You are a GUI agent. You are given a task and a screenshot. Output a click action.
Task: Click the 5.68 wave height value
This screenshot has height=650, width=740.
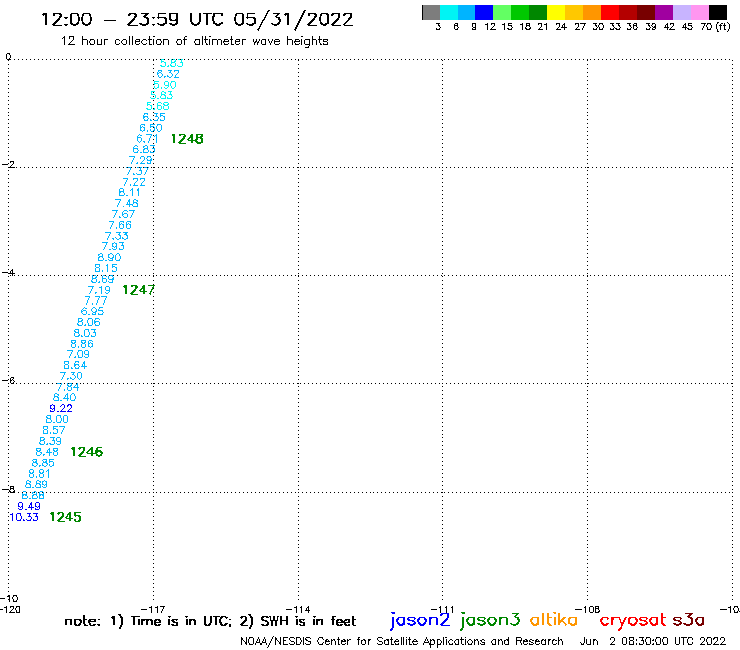(157, 106)
